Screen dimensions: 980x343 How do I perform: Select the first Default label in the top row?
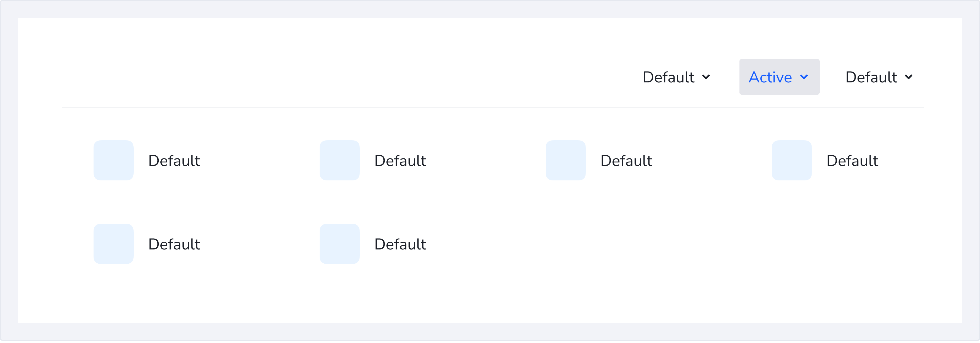[174, 161]
